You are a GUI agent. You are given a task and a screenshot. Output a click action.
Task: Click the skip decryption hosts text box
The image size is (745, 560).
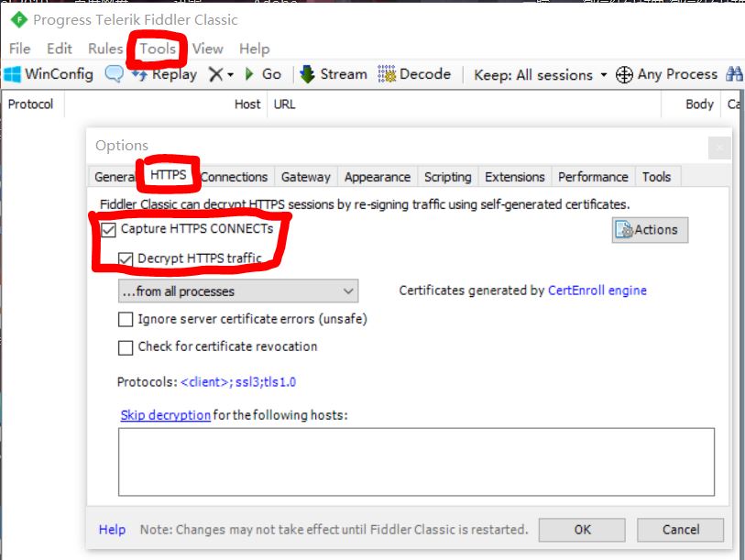tap(416, 463)
